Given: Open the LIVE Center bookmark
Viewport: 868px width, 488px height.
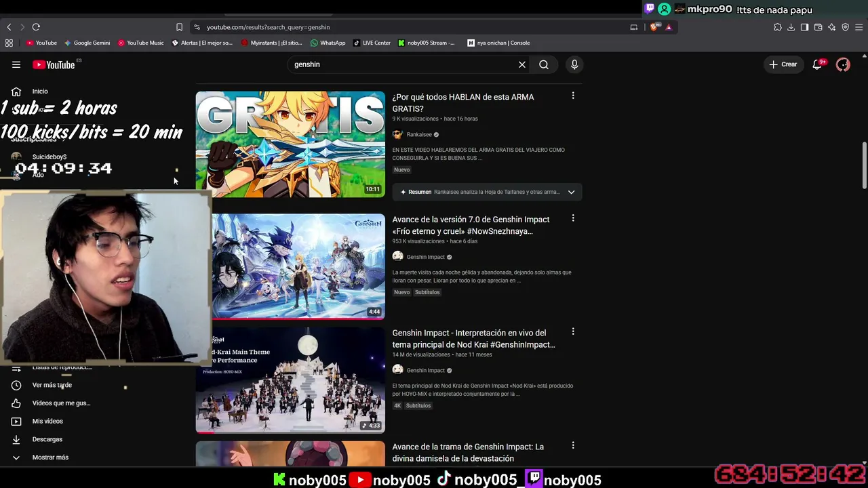Looking at the screenshot, I should 372,43.
